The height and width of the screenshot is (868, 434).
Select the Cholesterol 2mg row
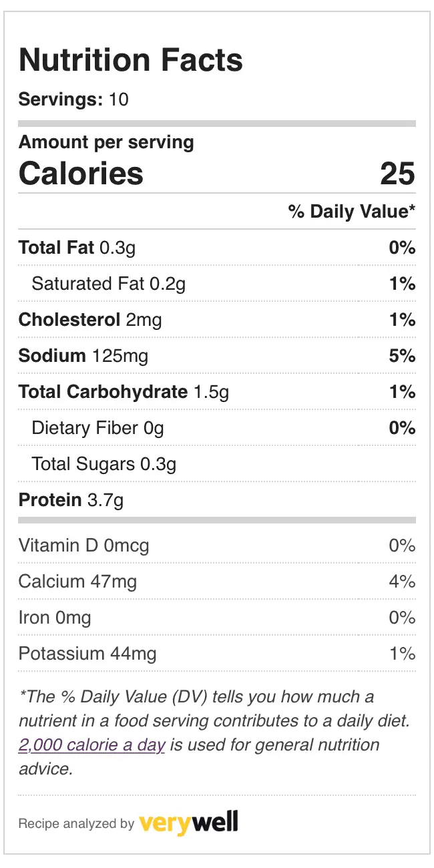tap(217, 320)
